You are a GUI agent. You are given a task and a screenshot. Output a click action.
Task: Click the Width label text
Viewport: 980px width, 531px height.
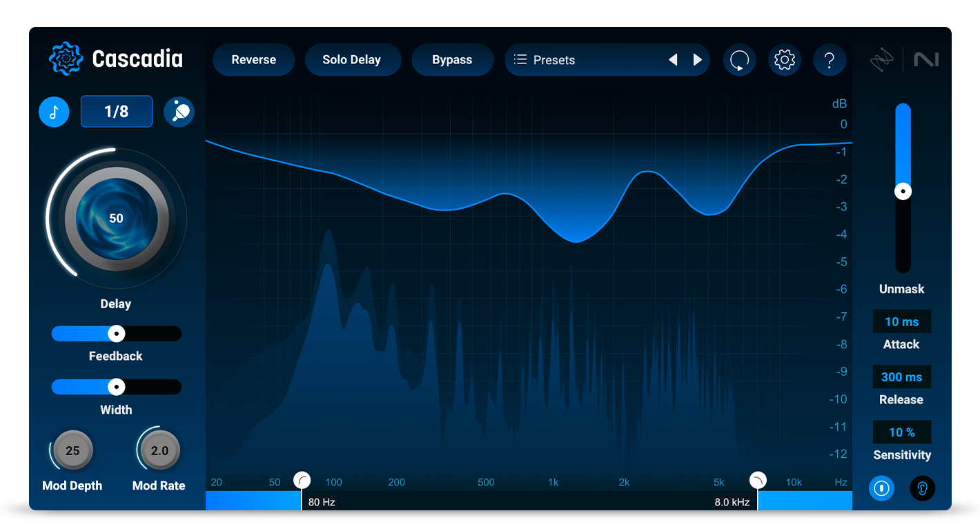[116, 410]
